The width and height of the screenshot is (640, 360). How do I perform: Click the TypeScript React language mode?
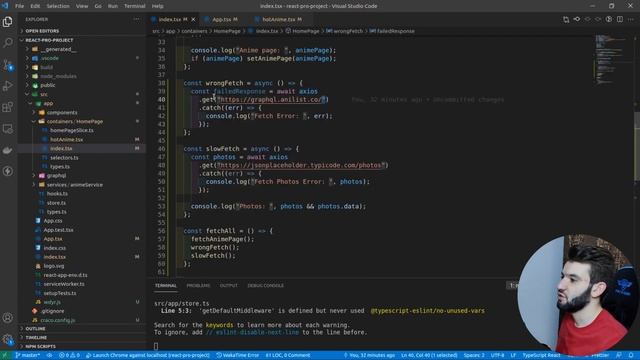pyautogui.click(x=541, y=355)
